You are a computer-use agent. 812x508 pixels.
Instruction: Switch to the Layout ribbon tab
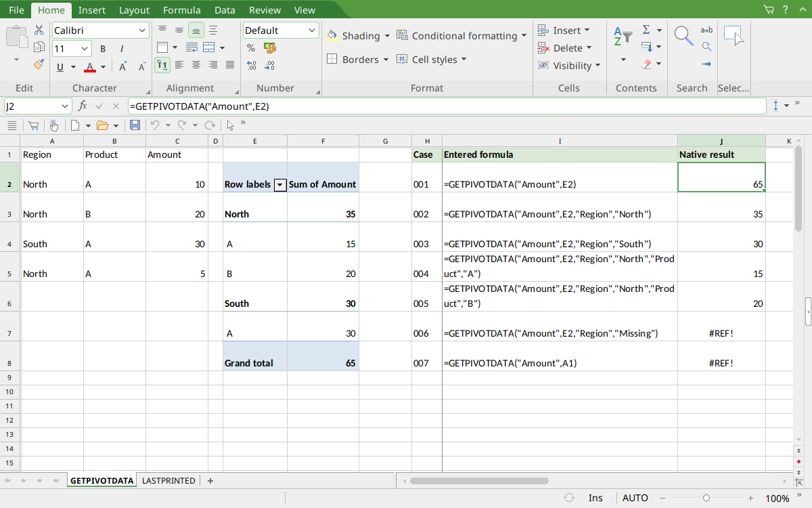134,10
